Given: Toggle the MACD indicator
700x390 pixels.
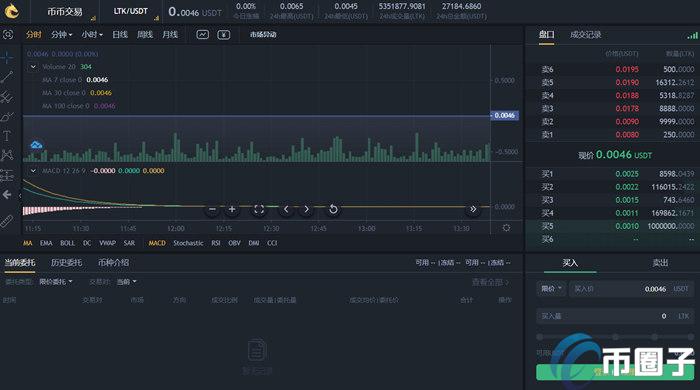Looking at the screenshot, I should (157, 243).
